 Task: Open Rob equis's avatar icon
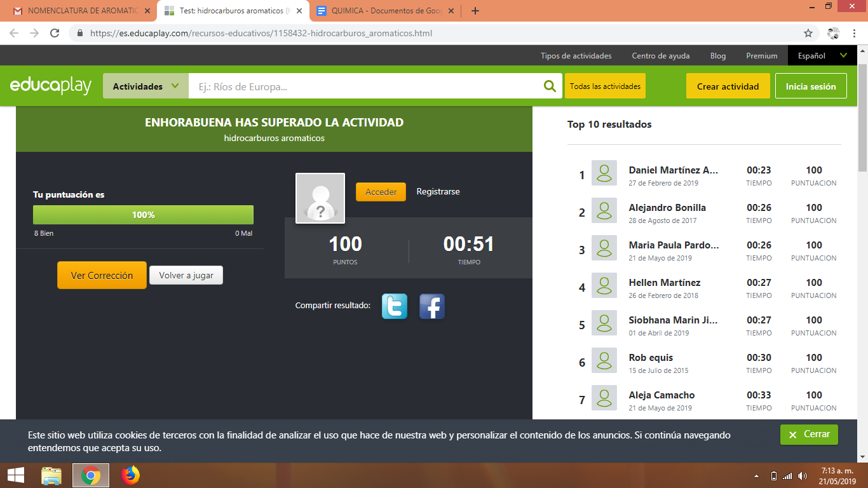[604, 360]
